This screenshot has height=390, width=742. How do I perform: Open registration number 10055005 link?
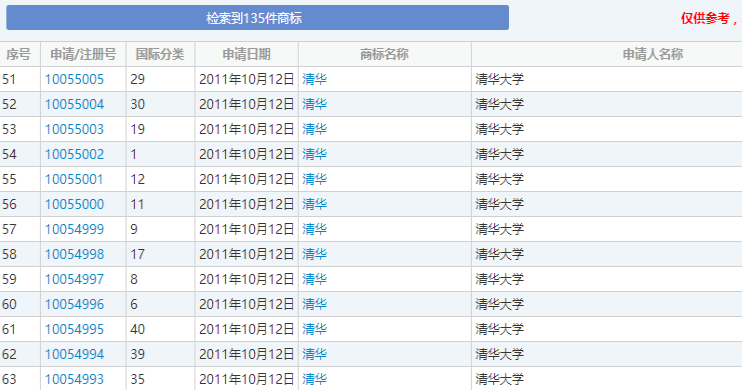(x=74, y=79)
